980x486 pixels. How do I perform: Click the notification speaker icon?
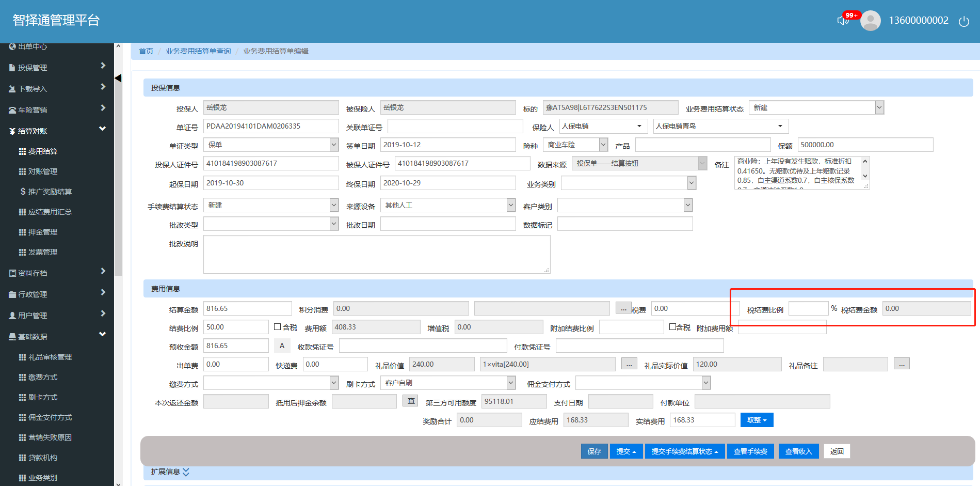(x=842, y=21)
